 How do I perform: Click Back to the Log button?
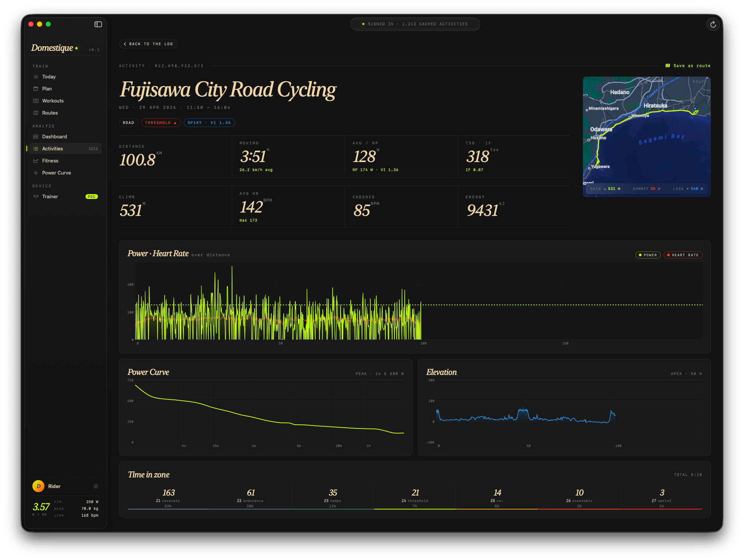click(x=148, y=44)
